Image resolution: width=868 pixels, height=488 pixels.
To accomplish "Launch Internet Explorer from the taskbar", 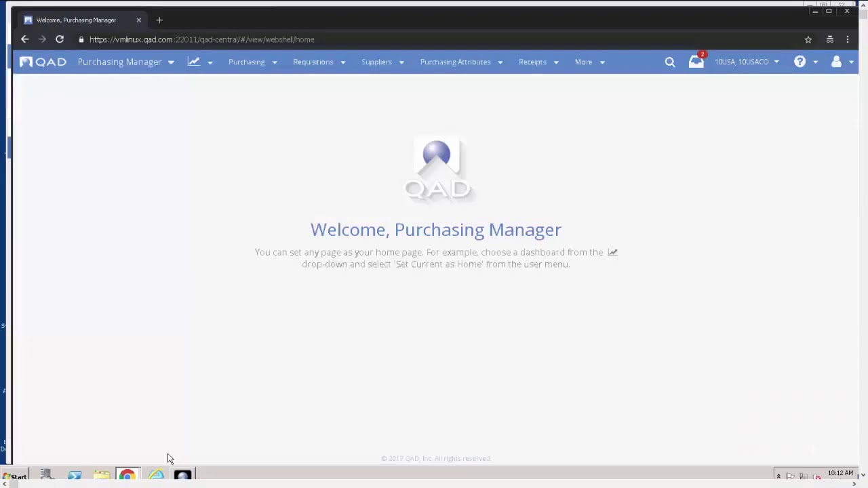I will click(156, 475).
